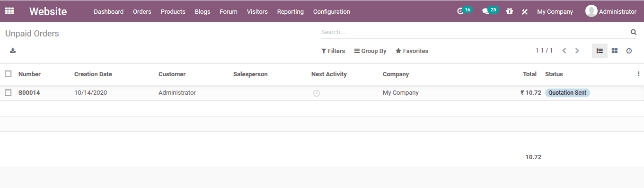Tick checkbox for order S00014
The width and height of the screenshot is (644, 188).
(x=8, y=93)
